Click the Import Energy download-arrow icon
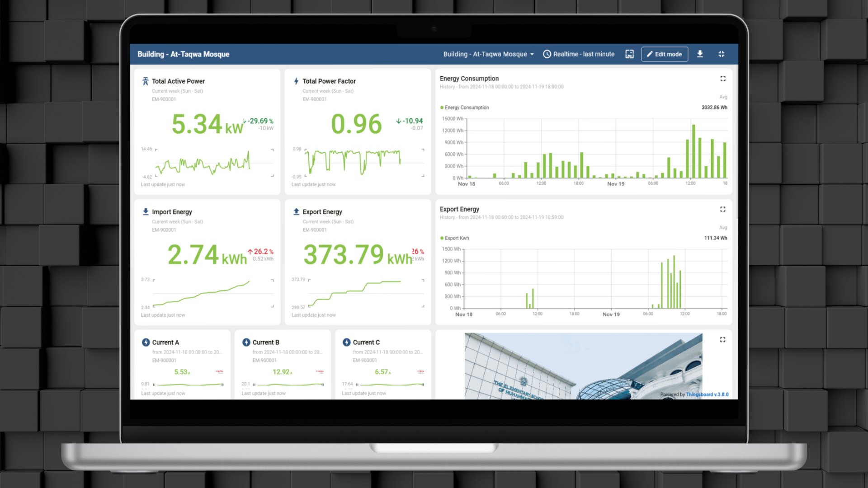This screenshot has width=868, height=488. (146, 211)
